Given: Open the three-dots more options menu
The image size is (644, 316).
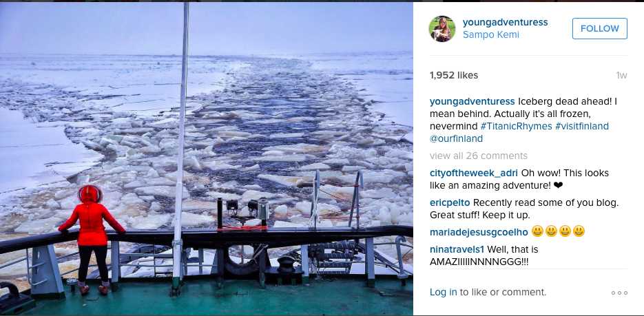Looking at the screenshot, I should click(619, 293).
